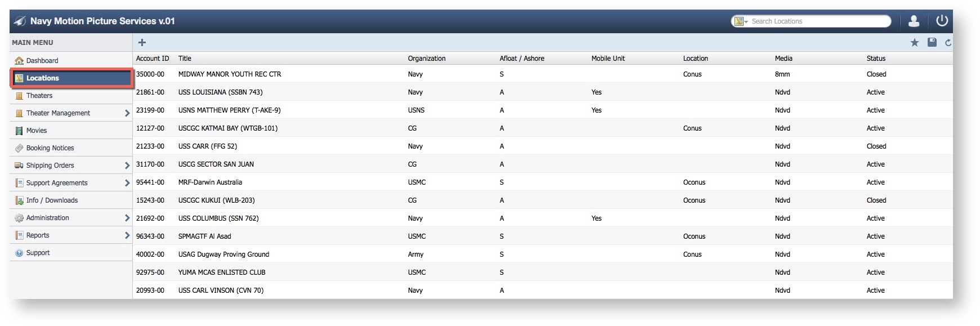Sort by the Status column header
The image size is (980, 326).
pyautogui.click(x=875, y=59)
